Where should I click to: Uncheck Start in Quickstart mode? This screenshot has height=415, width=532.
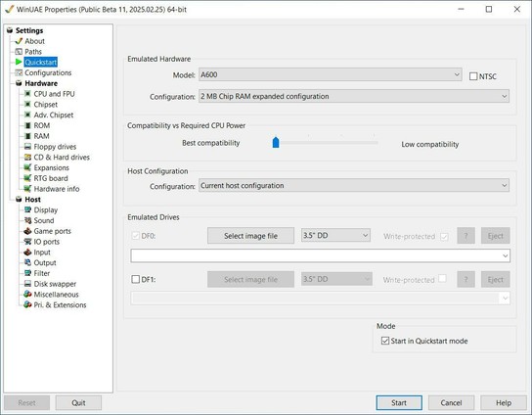(385, 341)
